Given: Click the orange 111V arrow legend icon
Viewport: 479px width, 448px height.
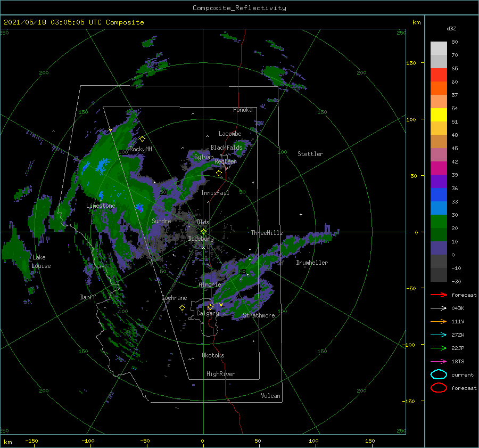Looking at the screenshot, I should click(439, 321).
